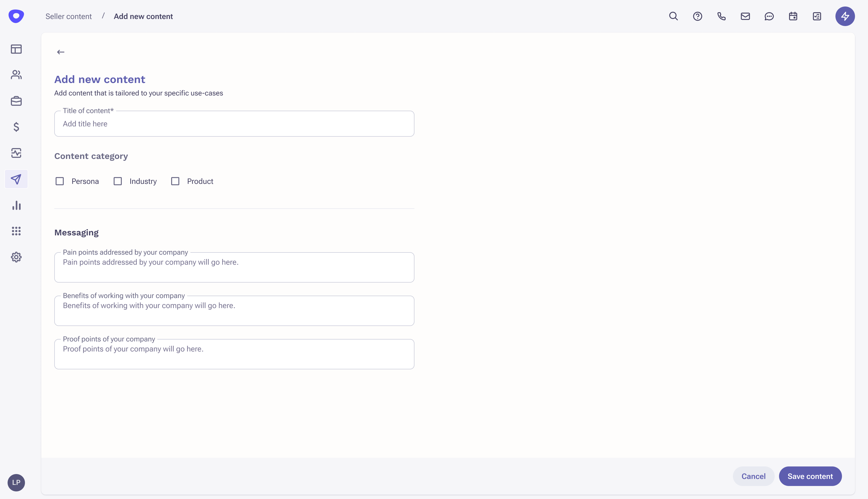868x499 pixels.
Task: Click the lightning bolt quick actions button
Action: coord(845,16)
